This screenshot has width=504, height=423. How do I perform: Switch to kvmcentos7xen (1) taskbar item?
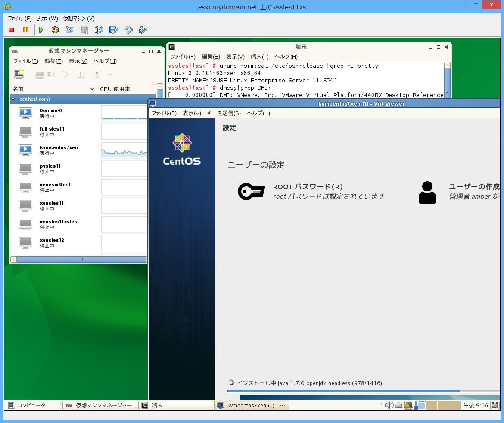click(x=252, y=405)
